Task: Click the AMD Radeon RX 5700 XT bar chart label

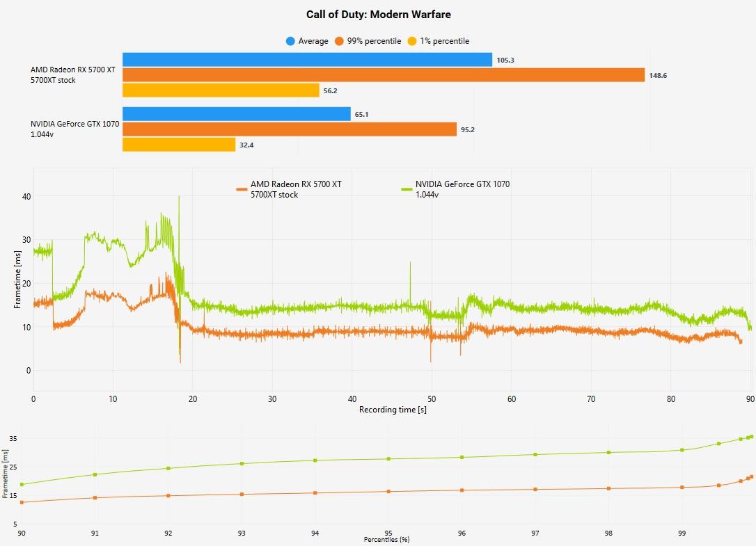Action: point(73,74)
